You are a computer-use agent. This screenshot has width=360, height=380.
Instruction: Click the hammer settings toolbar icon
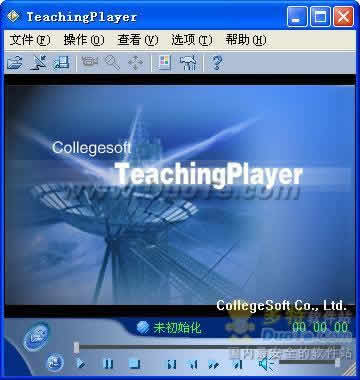188,62
